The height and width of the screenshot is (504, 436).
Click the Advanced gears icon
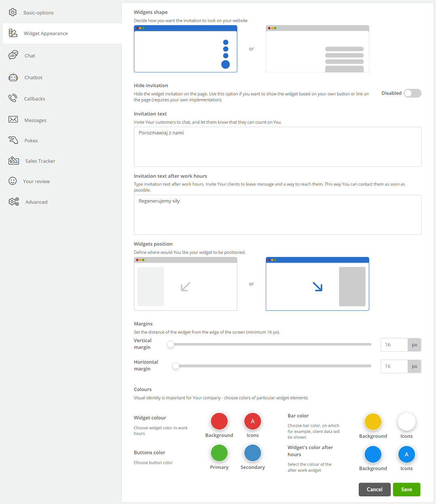coord(14,202)
